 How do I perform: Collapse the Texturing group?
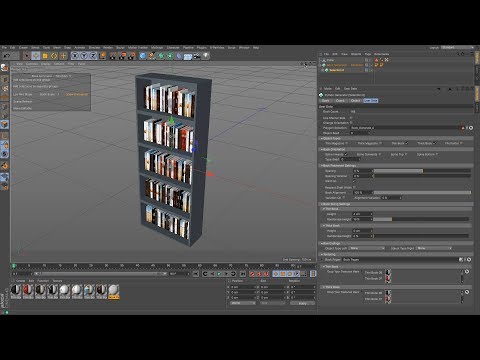(x=322, y=254)
